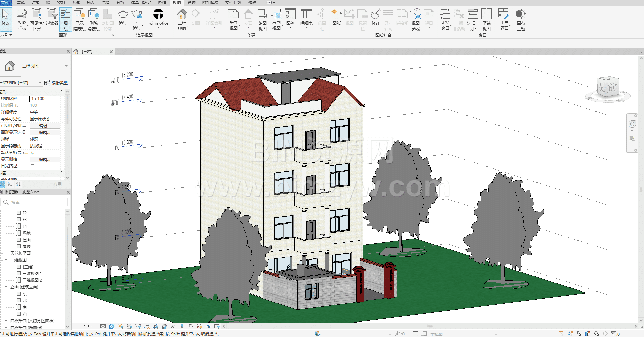Click the 明细表 (Schedules) ribbon icon
This screenshot has width=644, height=337.
tap(306, 14)
